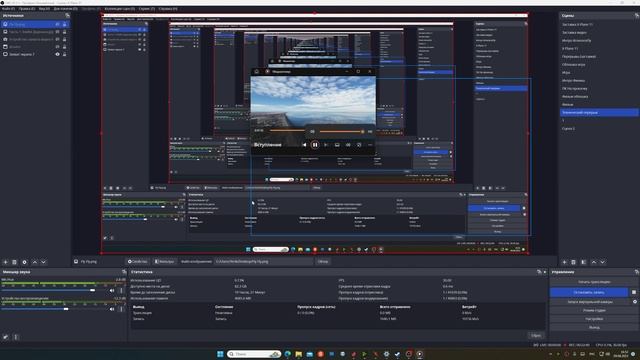This screenshot has height=360, width=640.
Task: Open the Правка menu
Action: tap(27, 9)
